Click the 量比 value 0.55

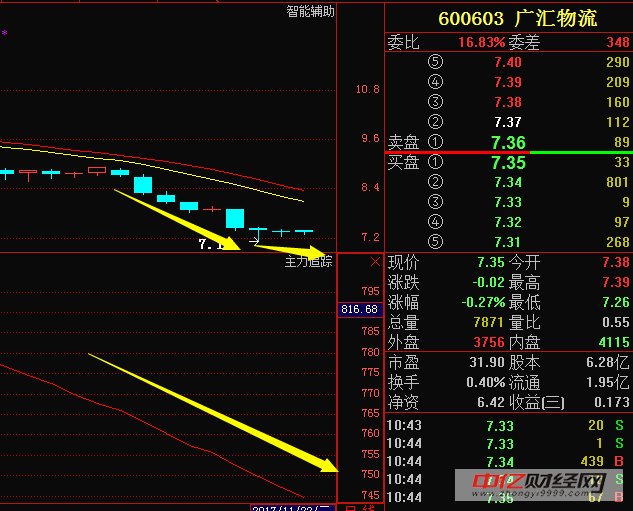click(x=616, y=322)
